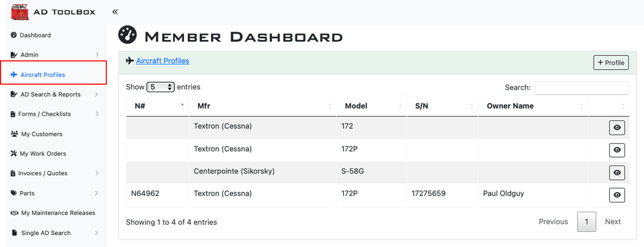The width and height of the screenshot is (644, 247).
Task: View the N64962 Paul Oldguy profile via eye icon
Action: click(x=617, y=195)
